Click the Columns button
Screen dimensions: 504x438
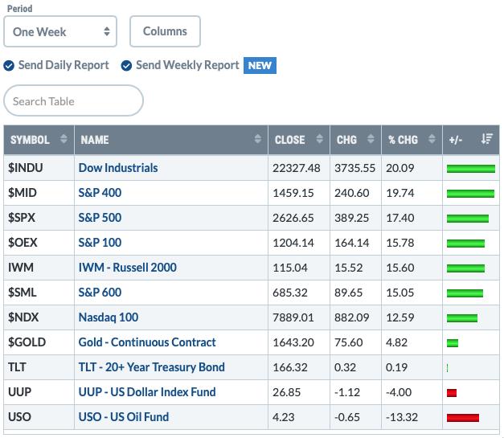pos(165,31)
